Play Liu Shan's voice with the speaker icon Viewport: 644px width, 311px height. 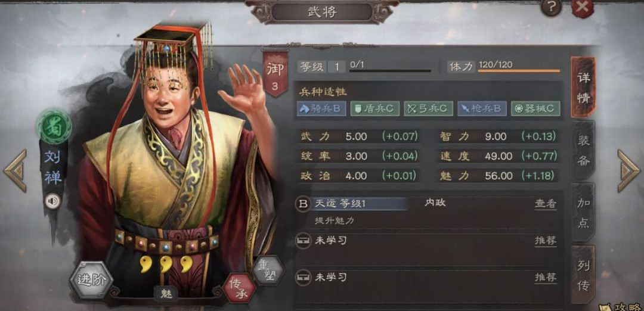[52, 201]
